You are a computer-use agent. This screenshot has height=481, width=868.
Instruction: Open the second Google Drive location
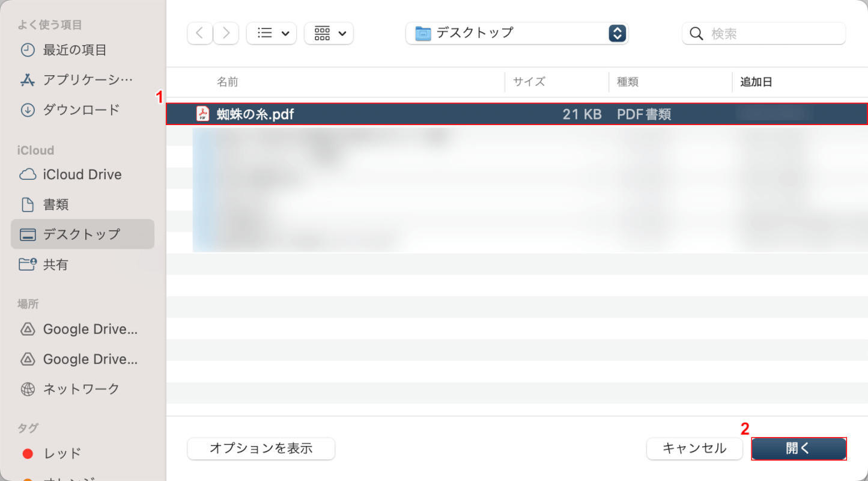pyautogui.click(x=82, y=359)
